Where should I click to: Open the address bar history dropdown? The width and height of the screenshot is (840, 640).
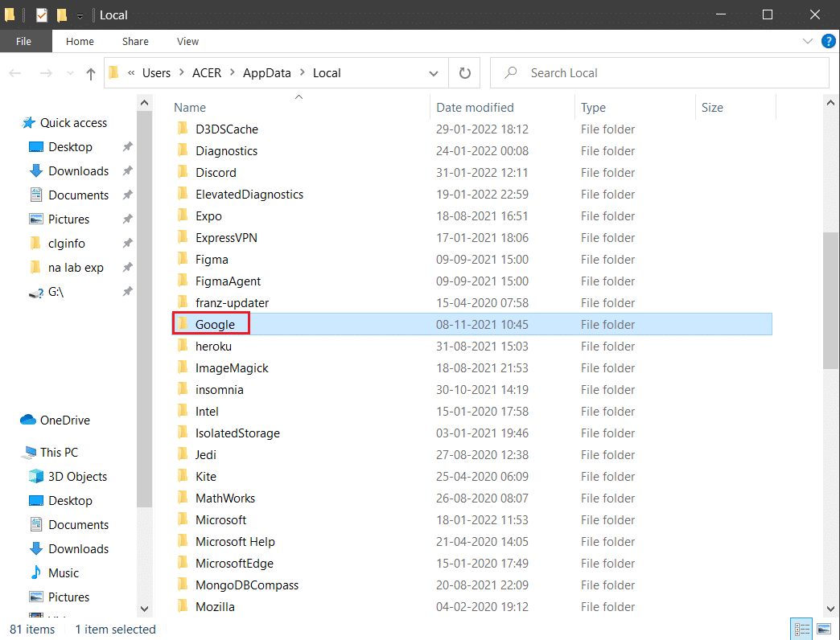[433, 72]
